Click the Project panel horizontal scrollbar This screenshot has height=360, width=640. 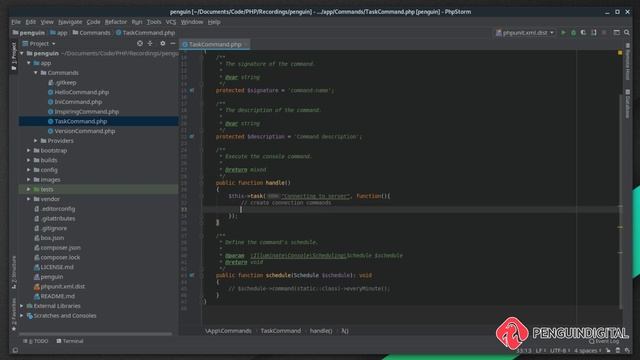[96, 334]
